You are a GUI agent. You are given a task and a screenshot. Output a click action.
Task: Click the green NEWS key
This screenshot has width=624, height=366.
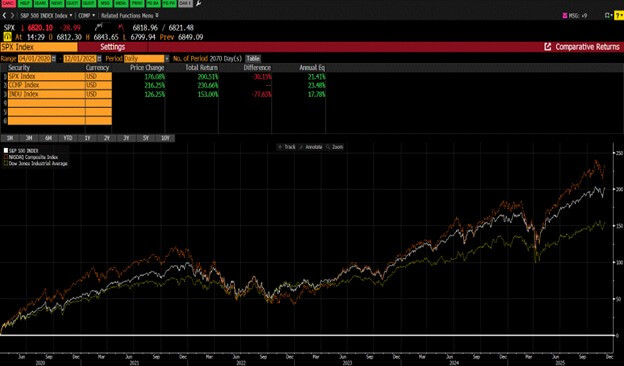click(x=57, y=4)
